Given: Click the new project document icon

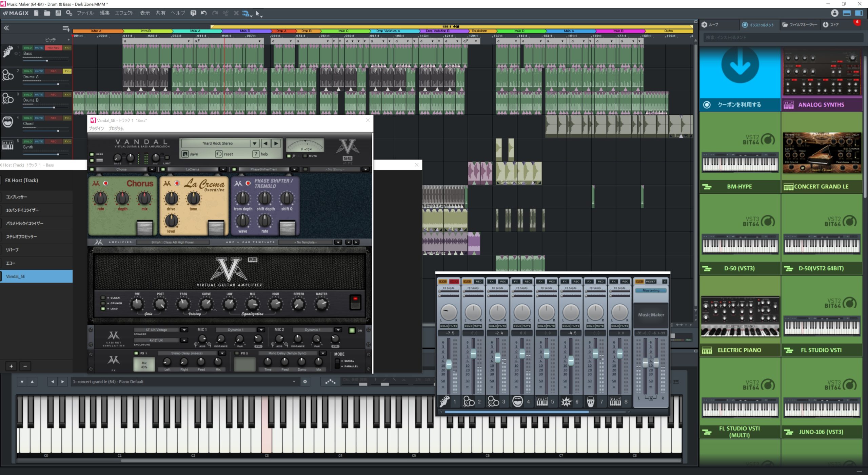Looking at the screenshot, I should pos(36,13).
